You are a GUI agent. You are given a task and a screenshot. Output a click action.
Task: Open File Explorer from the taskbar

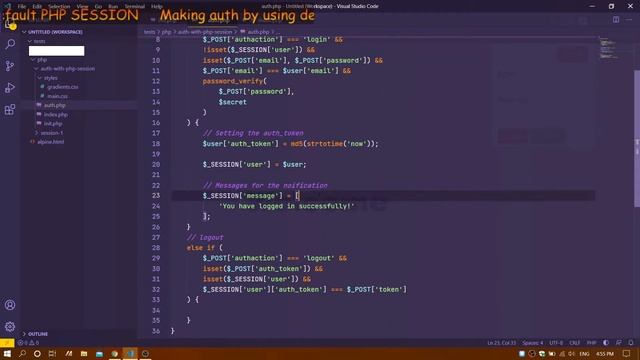coord(84,353)
